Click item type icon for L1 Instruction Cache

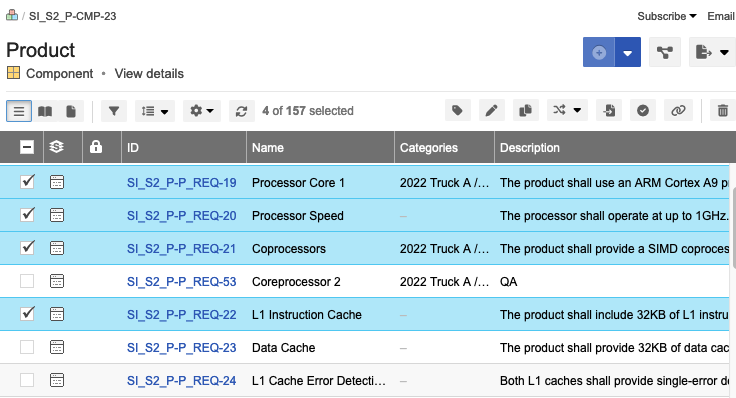coord(57,314)
